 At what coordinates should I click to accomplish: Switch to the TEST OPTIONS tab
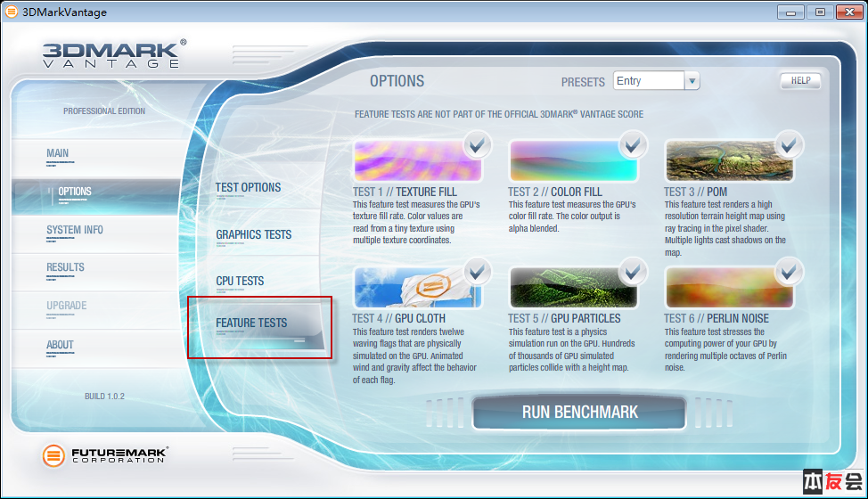[x=248, y=187]
